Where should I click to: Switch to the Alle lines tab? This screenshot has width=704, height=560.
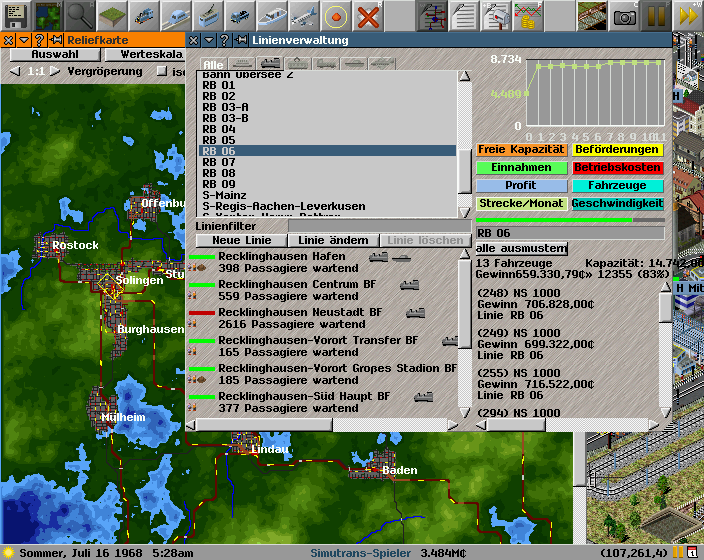212,64
